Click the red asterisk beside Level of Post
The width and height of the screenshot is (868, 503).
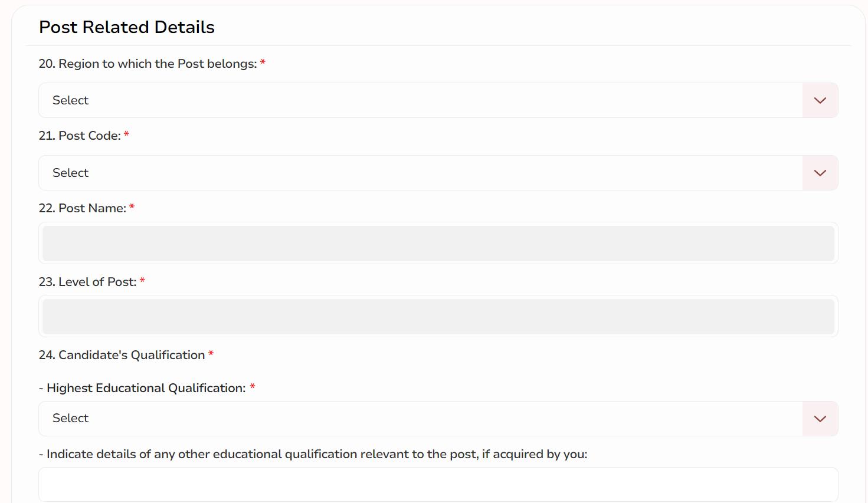click(x=142, y=281)
